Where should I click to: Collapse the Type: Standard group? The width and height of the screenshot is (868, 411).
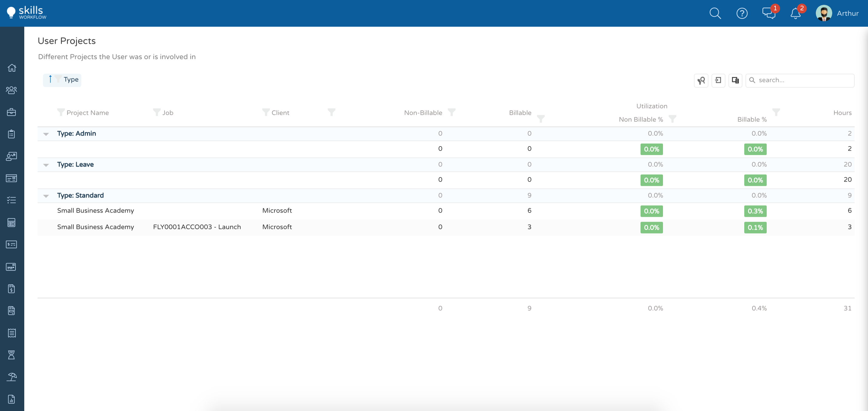(x=46, y=196)
